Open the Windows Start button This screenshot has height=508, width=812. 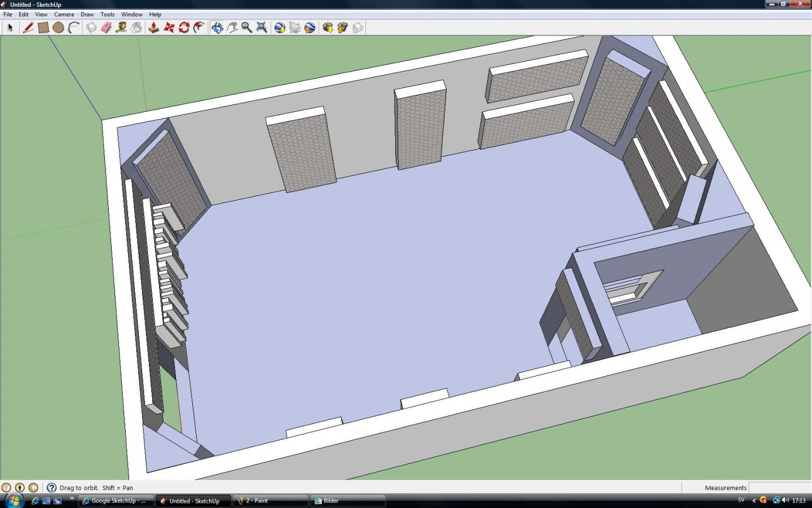pyautogui.click(x=14, y=501)
